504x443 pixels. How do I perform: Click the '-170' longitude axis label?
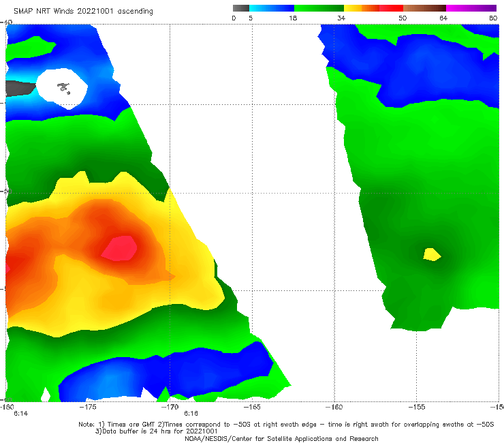point(170,407)
